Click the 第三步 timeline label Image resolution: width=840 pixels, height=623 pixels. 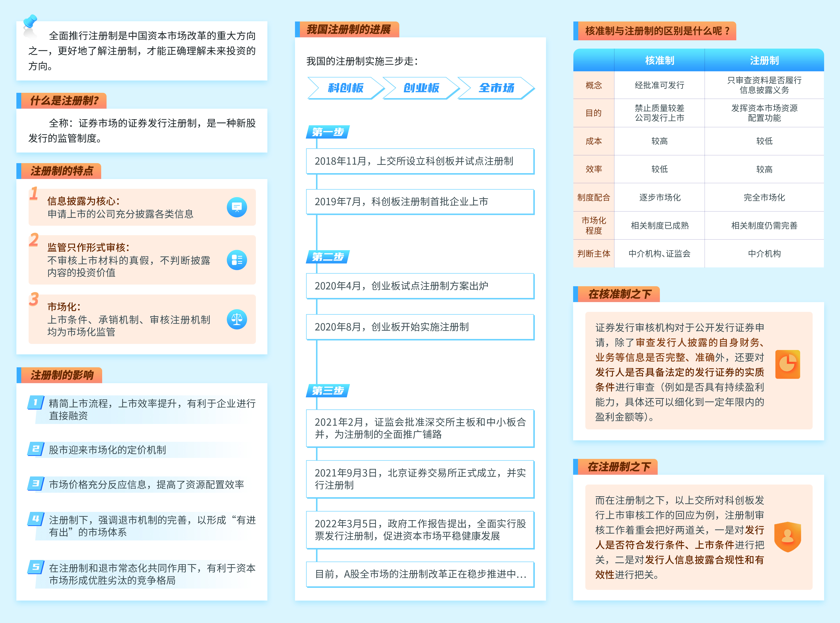point(327,391)
